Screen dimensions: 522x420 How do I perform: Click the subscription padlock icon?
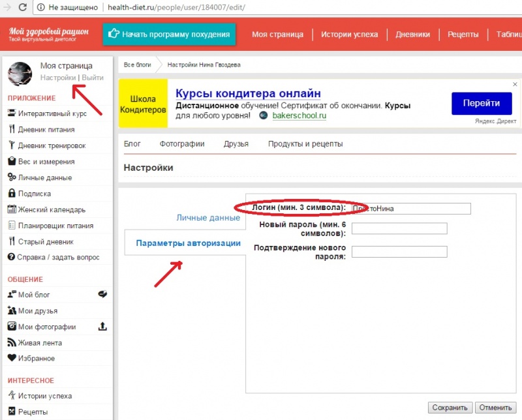click(x=12, y=194)
